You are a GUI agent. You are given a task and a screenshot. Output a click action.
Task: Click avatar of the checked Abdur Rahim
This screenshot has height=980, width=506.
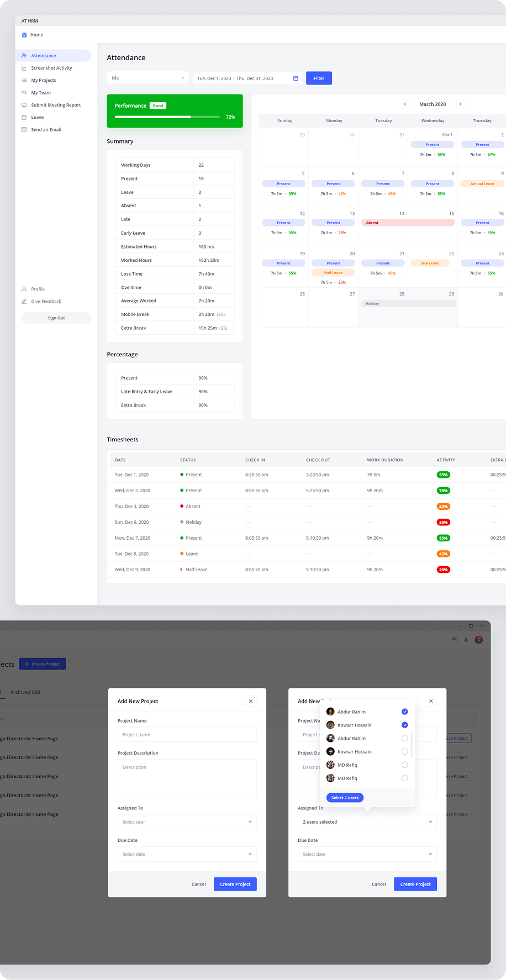pyautogui.click(x=330, y=712)
